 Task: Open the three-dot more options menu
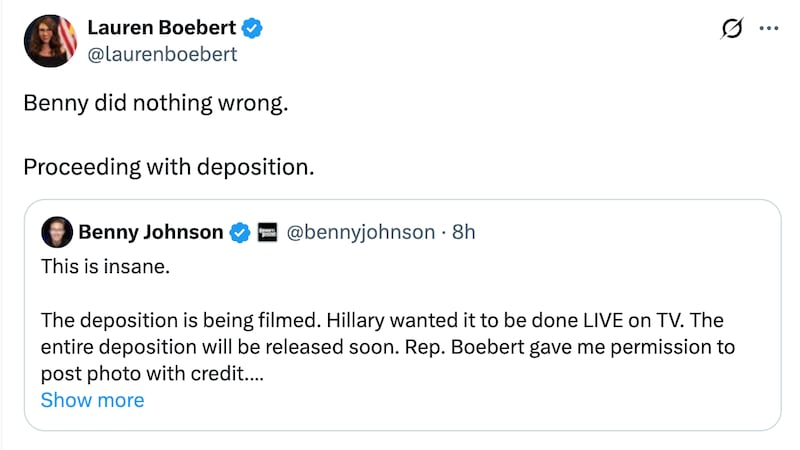(768, 28)
